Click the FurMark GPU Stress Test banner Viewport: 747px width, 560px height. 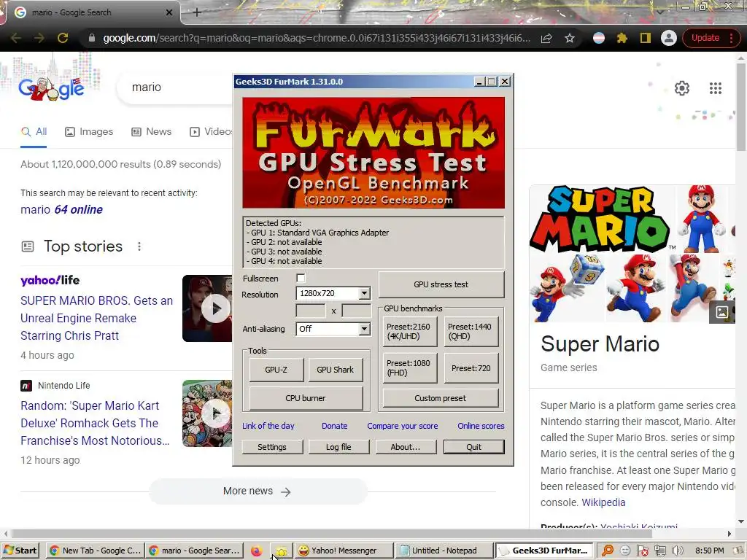click(x=373, y=153)
